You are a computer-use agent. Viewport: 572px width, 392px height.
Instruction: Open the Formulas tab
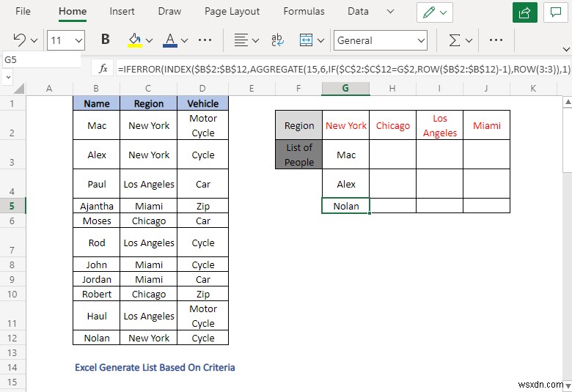pyautogui.click(x=304, y=11)
